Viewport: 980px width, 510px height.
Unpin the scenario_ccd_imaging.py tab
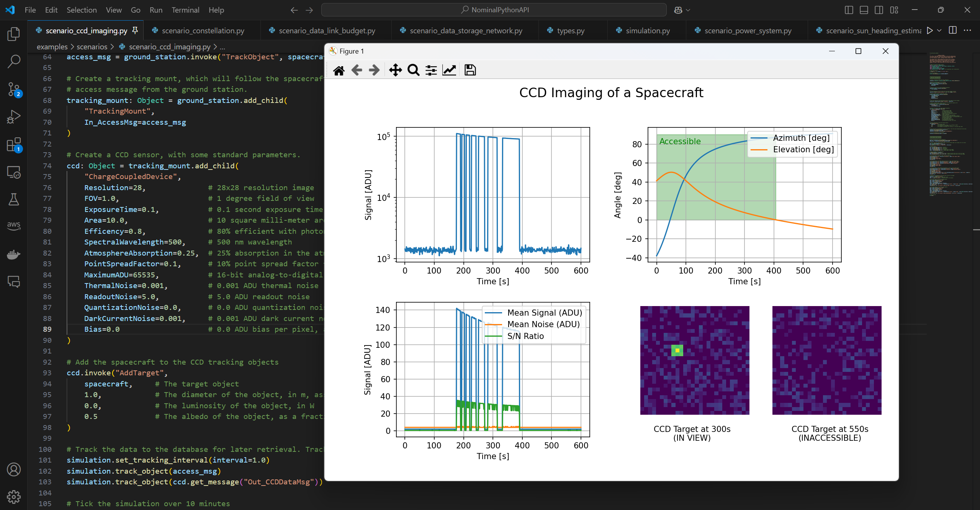tap(135, 30)
